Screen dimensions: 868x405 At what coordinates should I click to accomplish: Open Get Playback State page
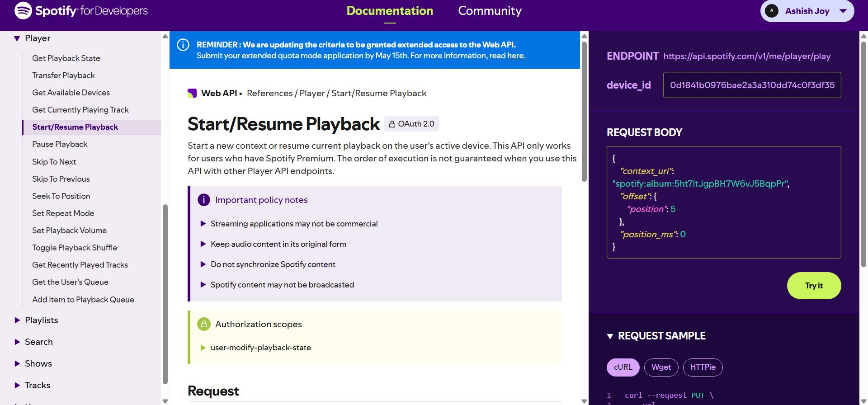[66, 58]
